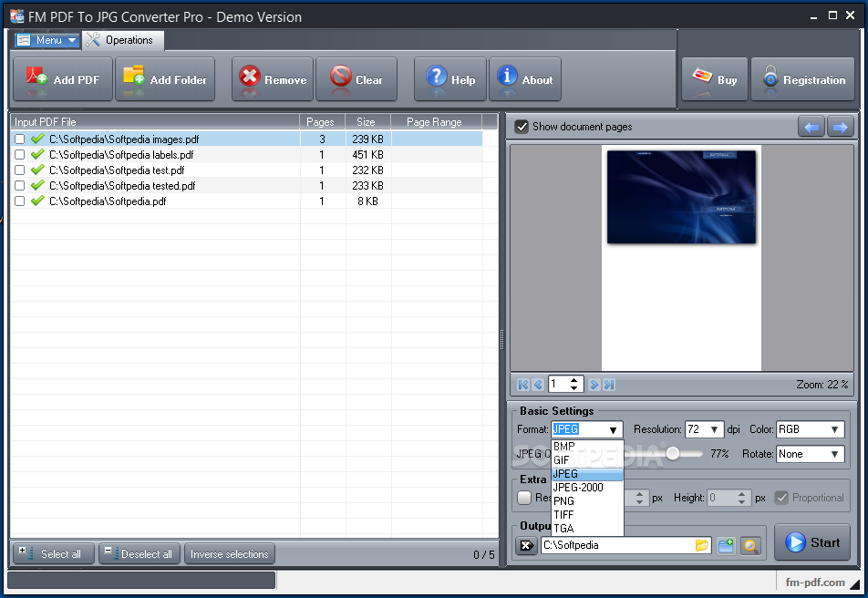Select BMP from format list
The width and height of the screenshot is (868, 598).
pos(587,447)
